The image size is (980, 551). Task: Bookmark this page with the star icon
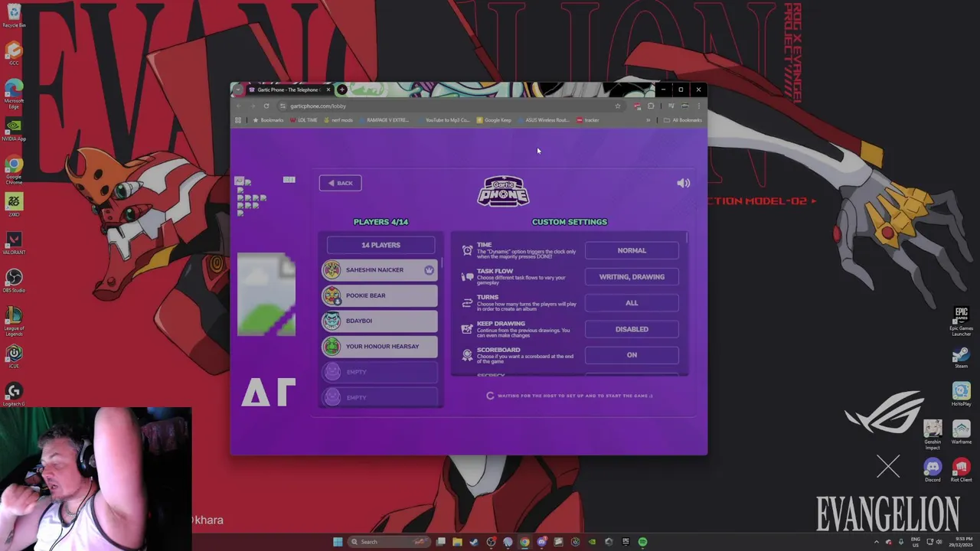coord(617,106)
